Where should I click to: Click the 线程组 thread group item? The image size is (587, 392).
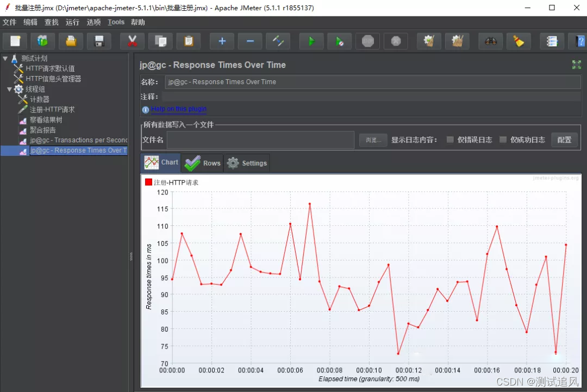(35, 89)
